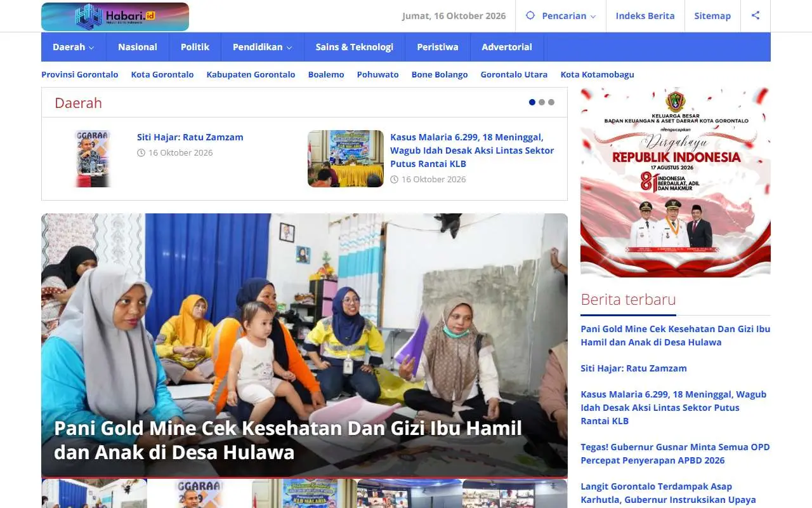Select second slider thumbnail below featured image
Viewport: 812px width, 508px height.
pyautogui.click(x=199, y=493)
